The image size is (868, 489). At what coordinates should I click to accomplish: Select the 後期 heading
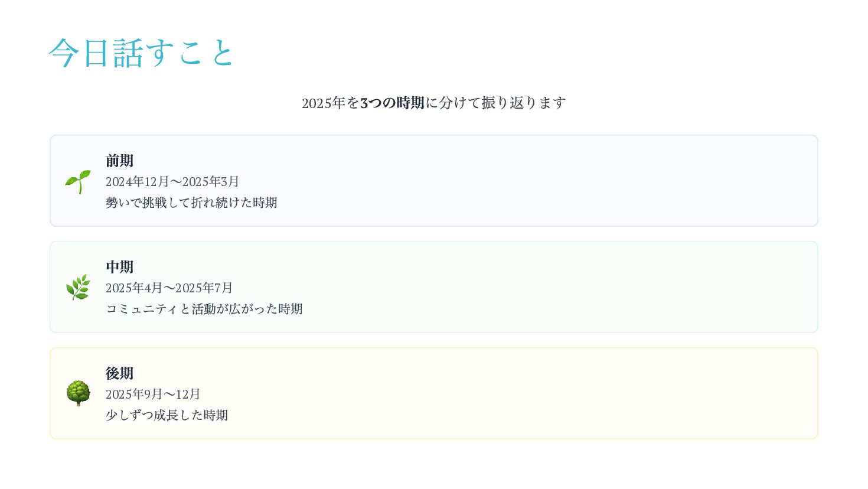[x=119, y=373]
